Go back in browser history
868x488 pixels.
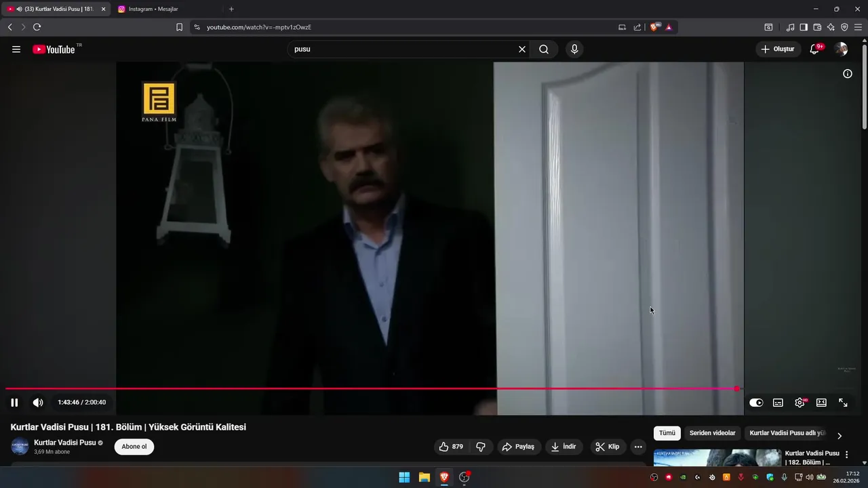pyautogui.click(x=10, y=27)
